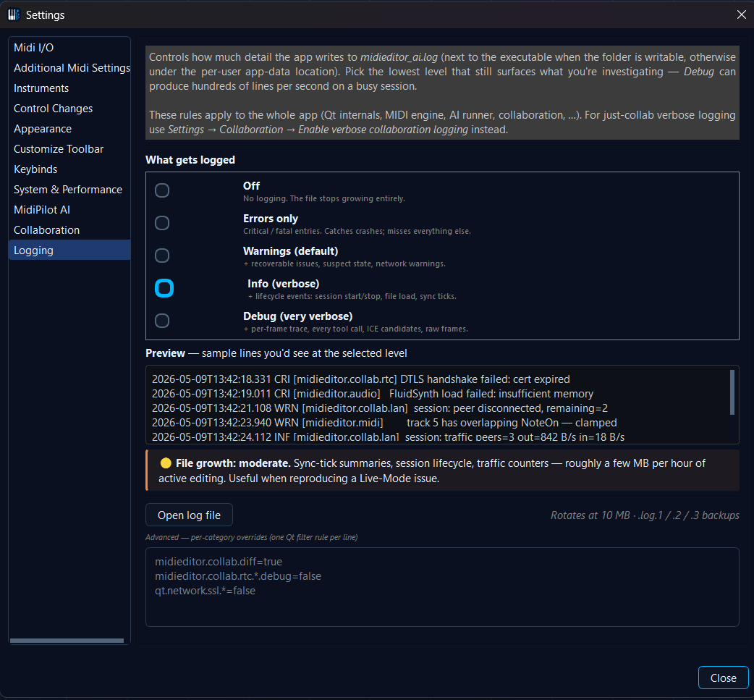The height and width of the screenshot is (700, 754).
Task: Open Appearance settings page
Action: click(x=69, y=128)
